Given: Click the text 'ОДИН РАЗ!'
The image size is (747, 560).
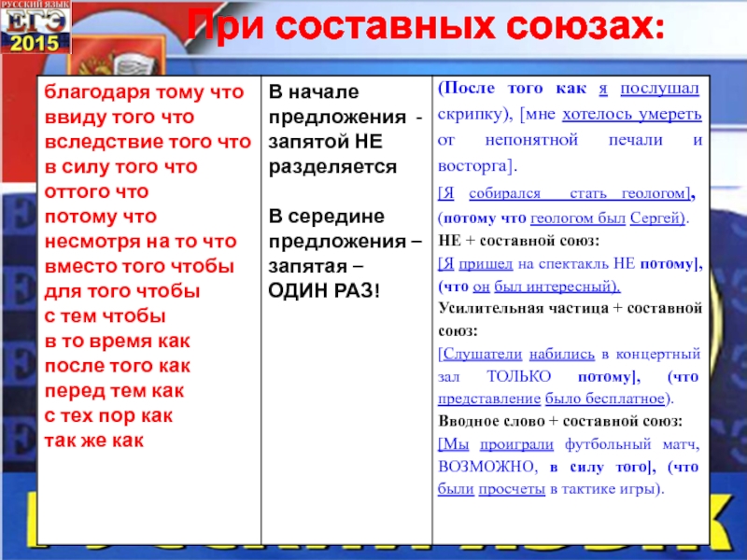Looking at the screenshot, I should 324,290.
